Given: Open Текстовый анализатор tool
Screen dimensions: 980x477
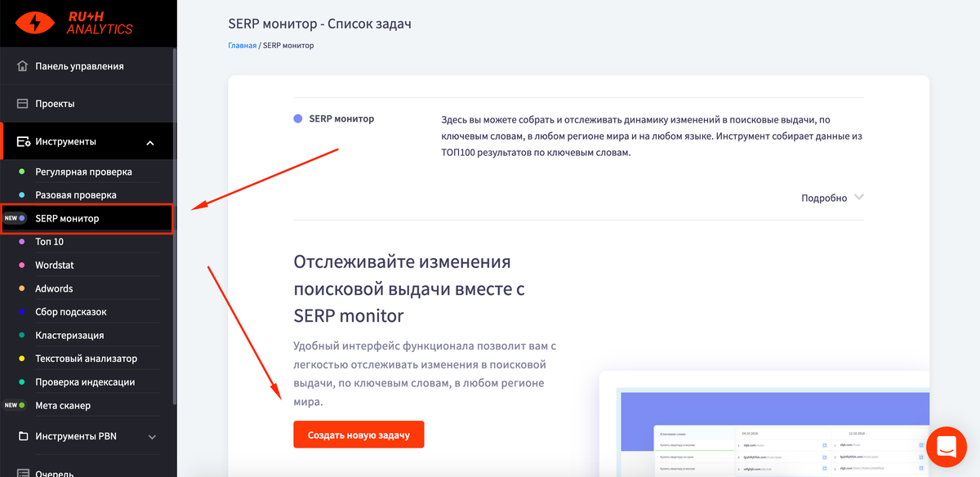Looking at the screenshot, I should 87,359.
